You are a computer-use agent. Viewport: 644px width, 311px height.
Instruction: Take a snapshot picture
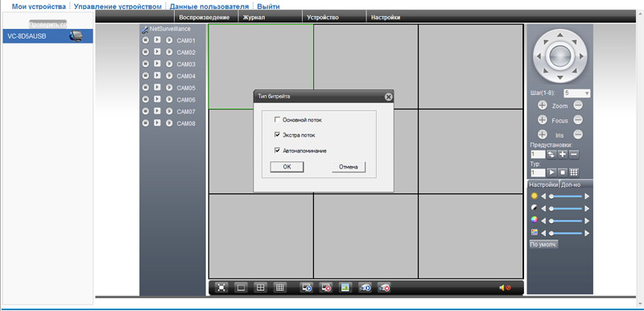click(345, 288)
